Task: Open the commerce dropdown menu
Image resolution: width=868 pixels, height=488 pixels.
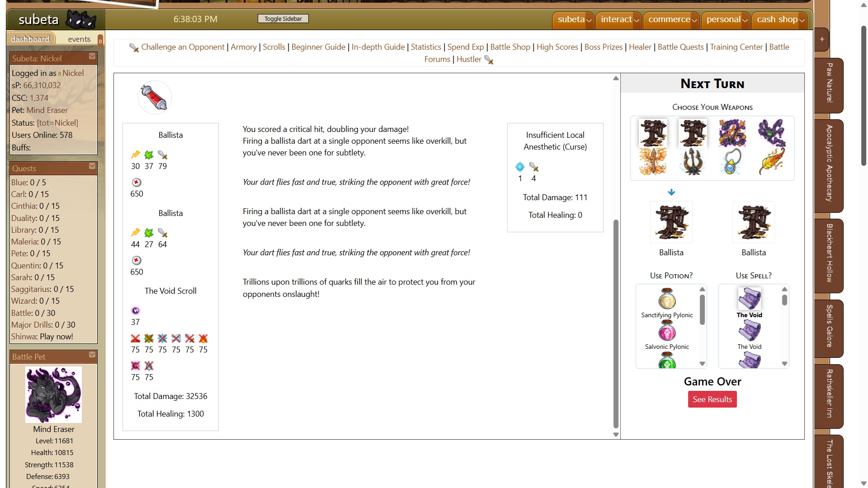Action: tap(672, 19)
